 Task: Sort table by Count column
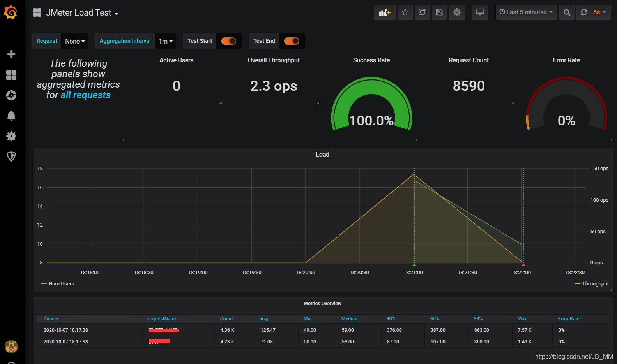pos(226,319)
